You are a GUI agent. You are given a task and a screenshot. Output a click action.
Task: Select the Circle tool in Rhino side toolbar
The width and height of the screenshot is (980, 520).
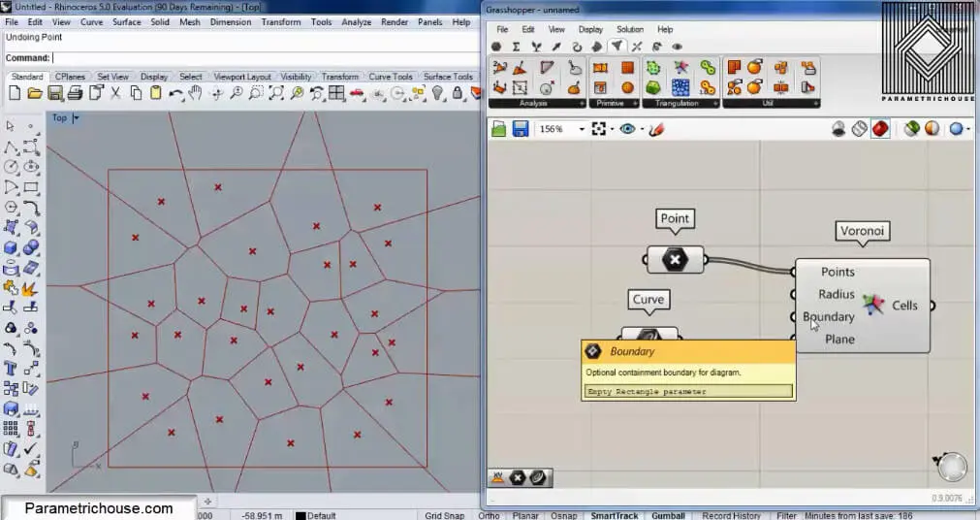pyautogui.click(x=11, y=167)
